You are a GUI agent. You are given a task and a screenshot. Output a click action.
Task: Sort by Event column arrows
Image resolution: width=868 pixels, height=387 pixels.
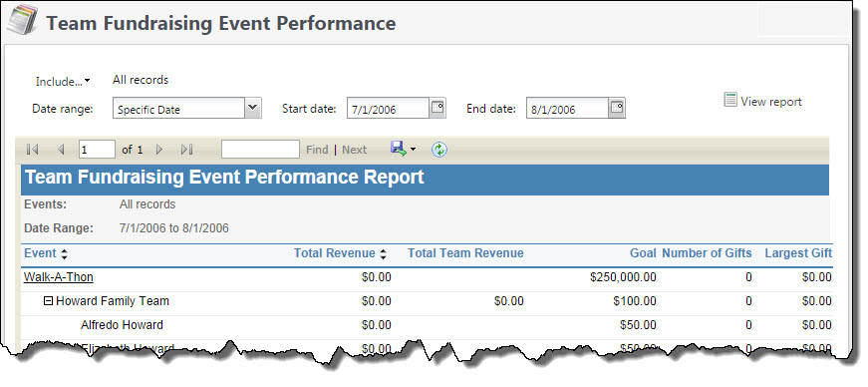point(64,254)
